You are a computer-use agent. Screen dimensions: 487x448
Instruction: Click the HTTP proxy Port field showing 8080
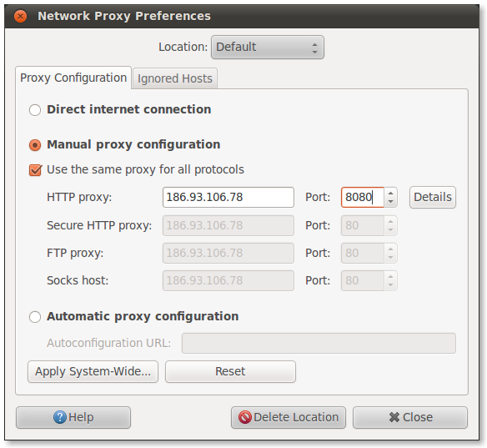(x=363, y=197)
